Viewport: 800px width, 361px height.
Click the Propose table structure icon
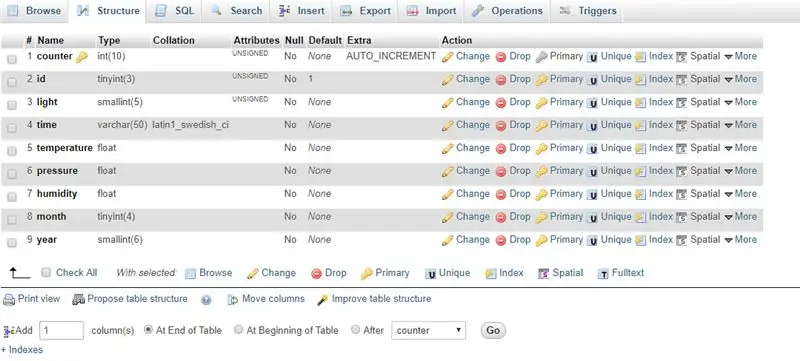coord(78,299)
